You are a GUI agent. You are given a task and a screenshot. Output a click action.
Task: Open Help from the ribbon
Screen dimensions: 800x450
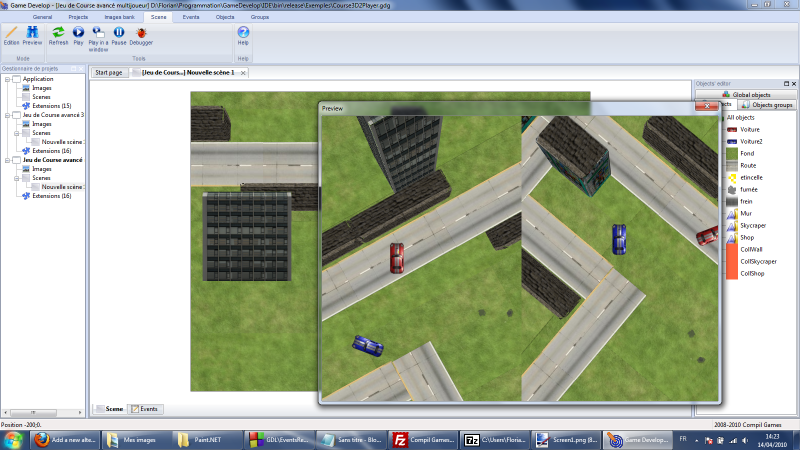coord(243,36)
